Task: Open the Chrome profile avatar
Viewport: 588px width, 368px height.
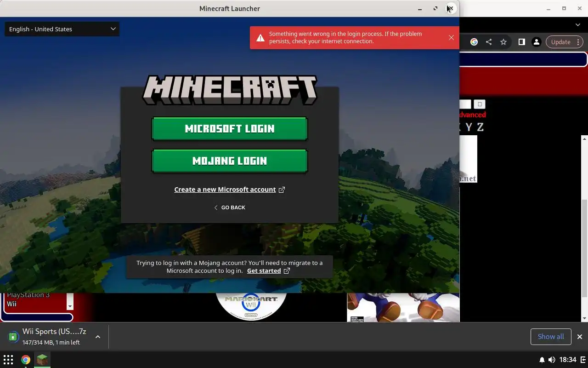Action: point(536,42)
